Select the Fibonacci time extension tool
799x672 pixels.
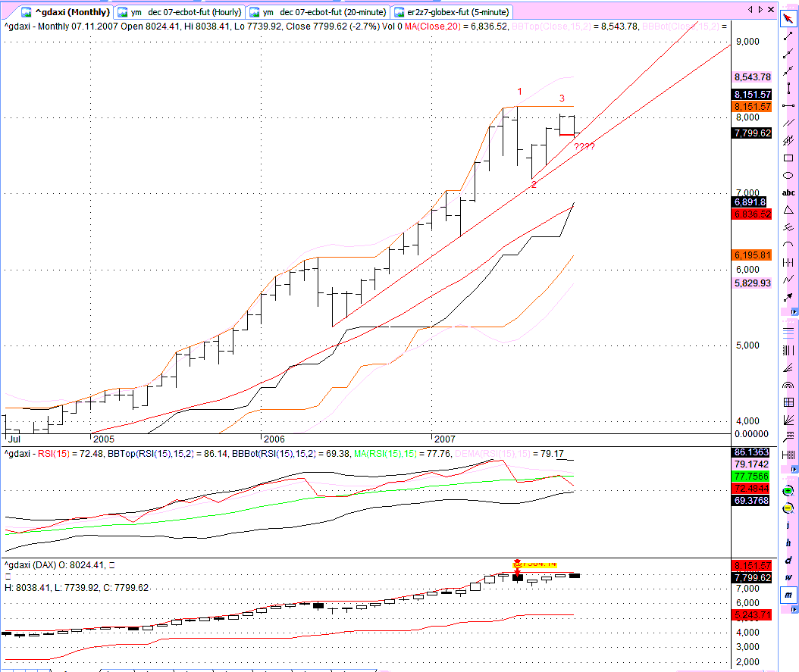point(788,455)
